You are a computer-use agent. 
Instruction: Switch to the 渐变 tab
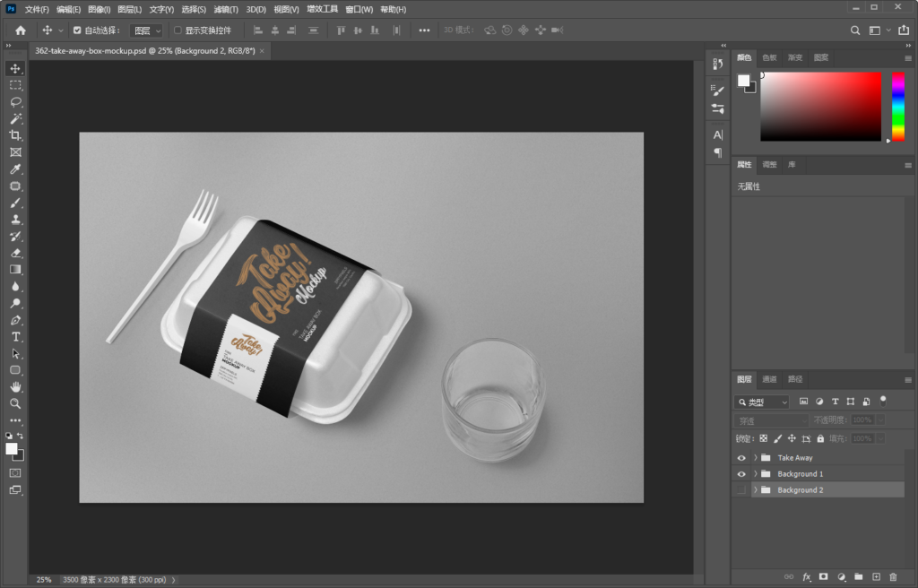click(x=795, y=57)
